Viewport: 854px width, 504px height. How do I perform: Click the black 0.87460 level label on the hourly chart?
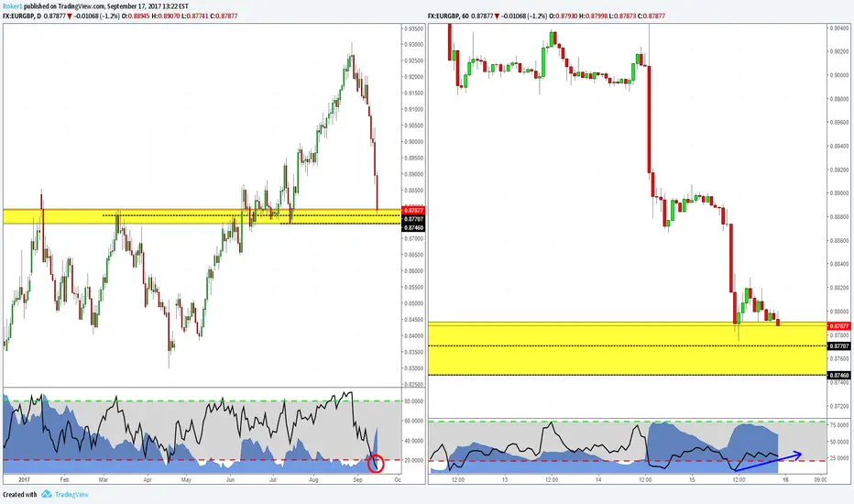[x=838, y=376]
